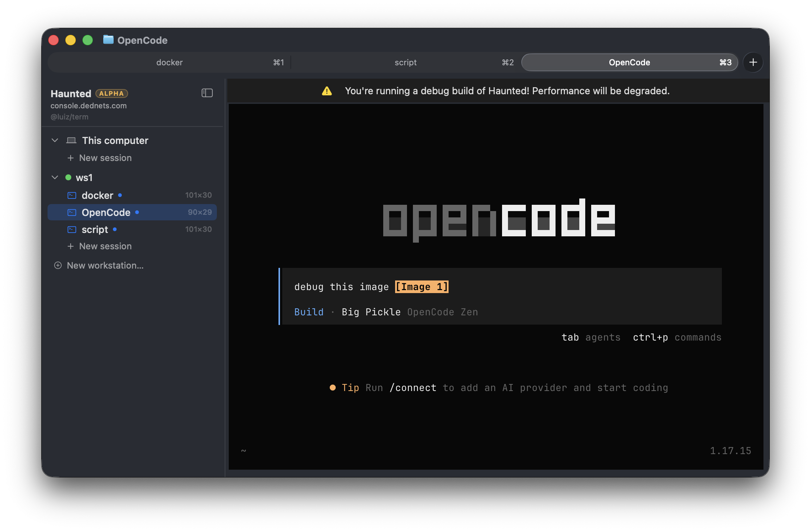
Task: Click the /connect command in tip
Action: click(413, 388)
